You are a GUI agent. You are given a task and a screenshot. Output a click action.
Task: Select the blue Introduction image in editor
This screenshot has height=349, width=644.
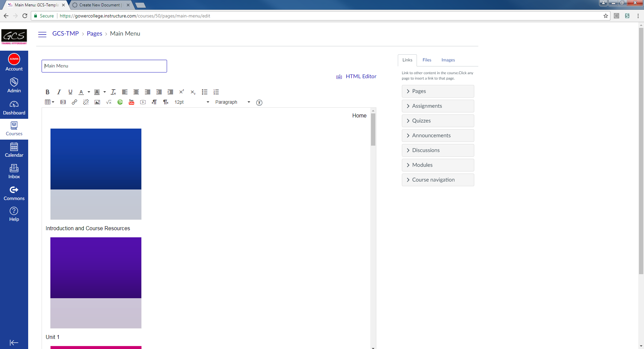coord(96,174)
